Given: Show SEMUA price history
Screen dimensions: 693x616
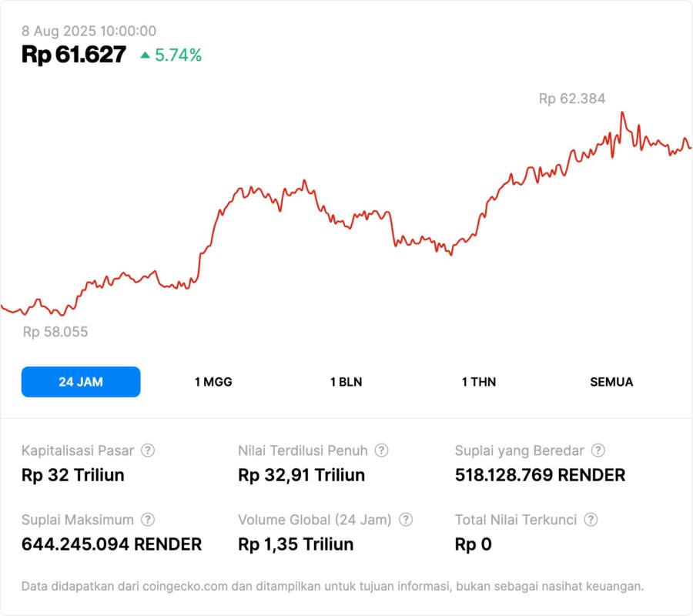Looking at the screenshot, I should coord(611,382).
